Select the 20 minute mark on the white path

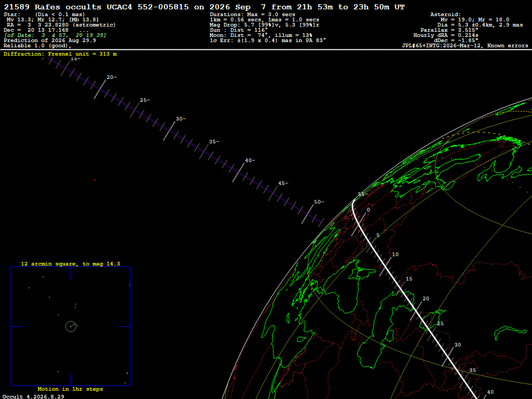[x=426, y=299]
